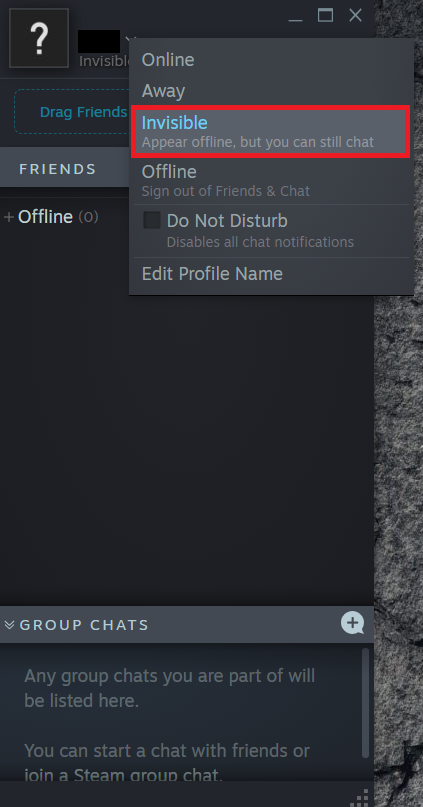
Task: Click the Group Chats header text
Action: click(84, 625)
